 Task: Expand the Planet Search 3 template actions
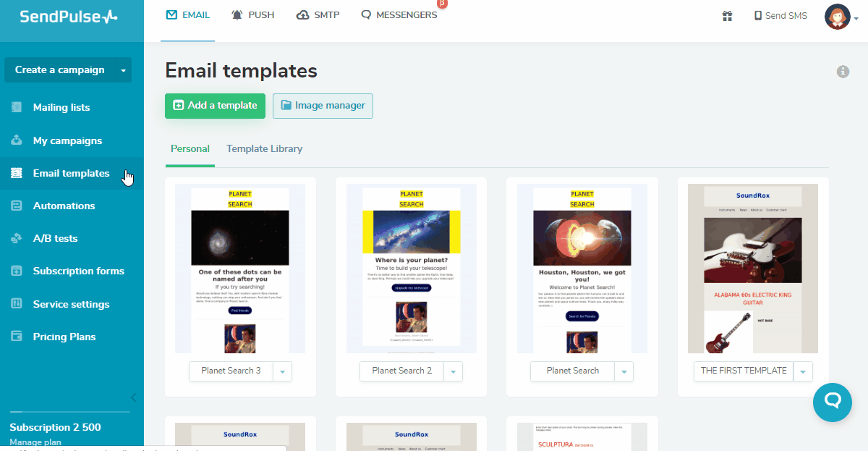pyautogui.click(x=282, y=371)
